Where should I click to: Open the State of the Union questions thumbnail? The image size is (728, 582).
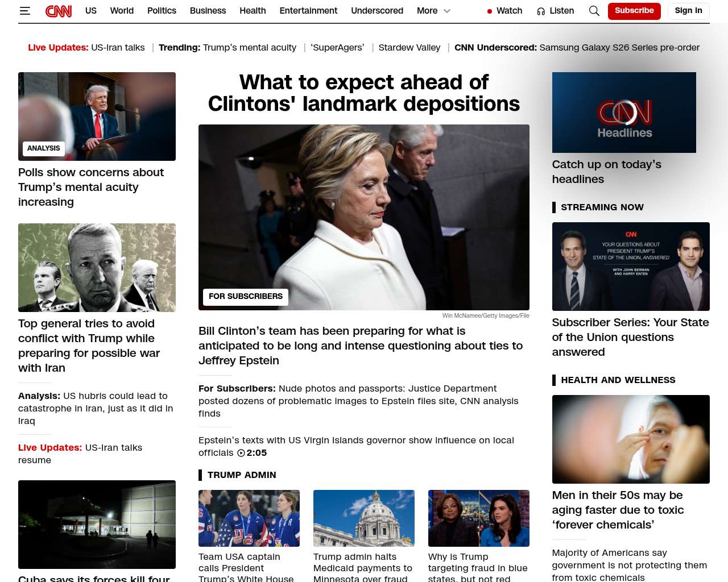(x=631, y=267)
